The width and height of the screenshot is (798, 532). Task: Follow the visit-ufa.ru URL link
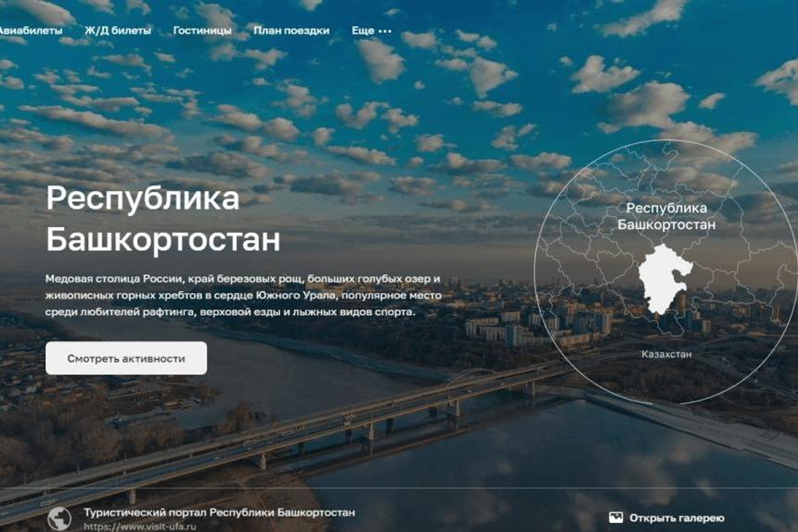pyautogui.click(x=140, y=526)
